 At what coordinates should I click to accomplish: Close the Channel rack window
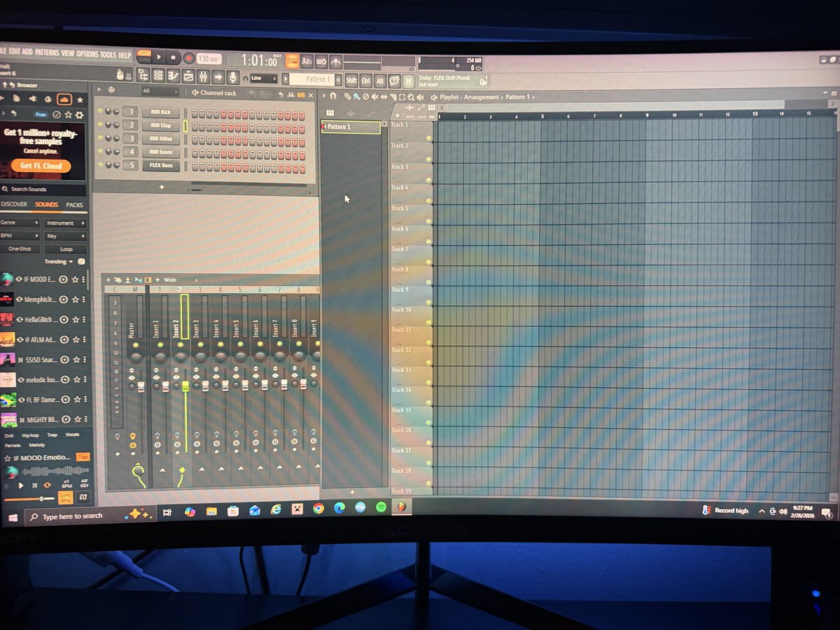click(x=310, y=95)
